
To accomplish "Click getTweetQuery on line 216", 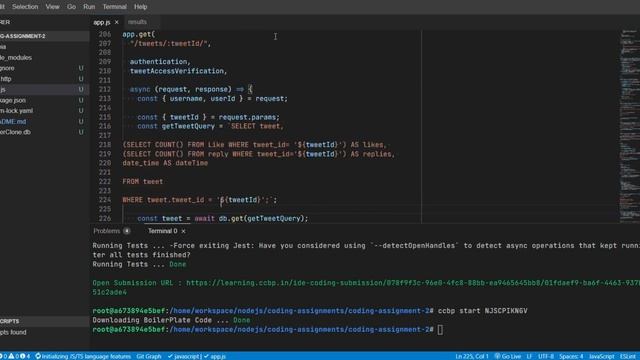I will point(188,126).
